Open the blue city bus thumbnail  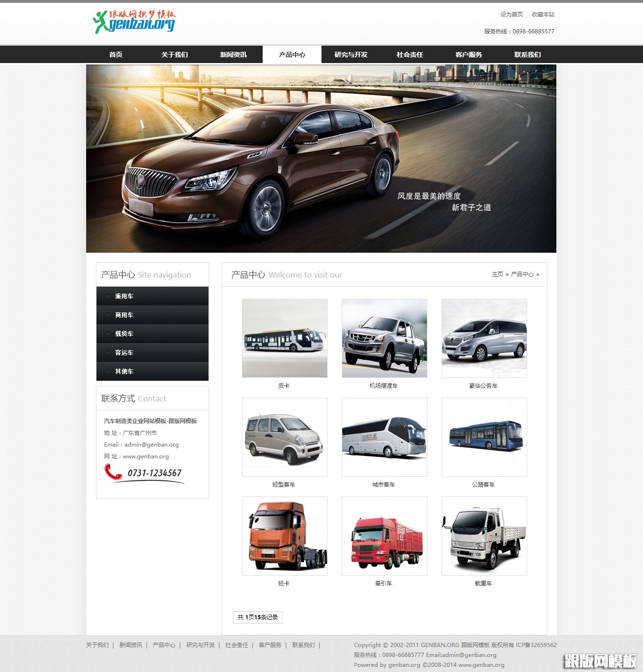(484, 437)
